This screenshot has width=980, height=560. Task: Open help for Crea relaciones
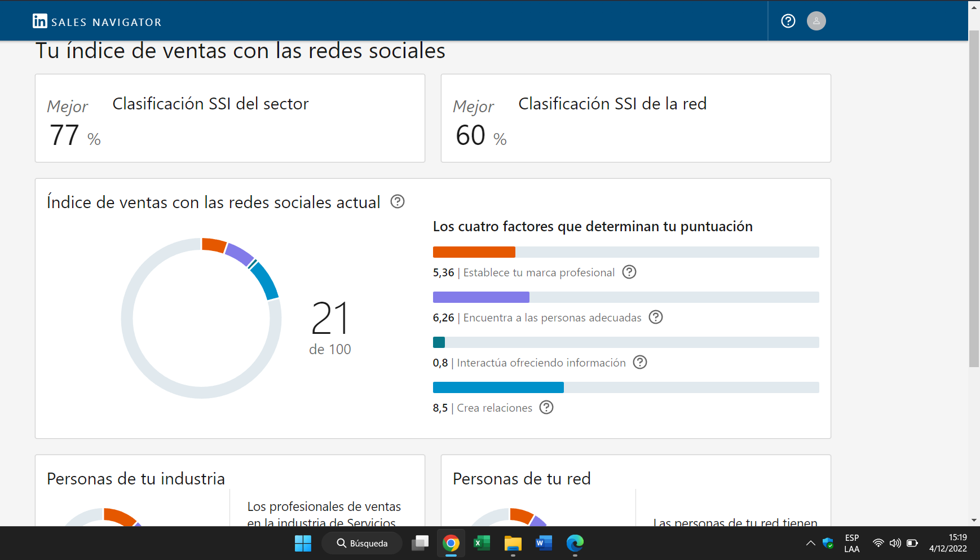point(546,407)
